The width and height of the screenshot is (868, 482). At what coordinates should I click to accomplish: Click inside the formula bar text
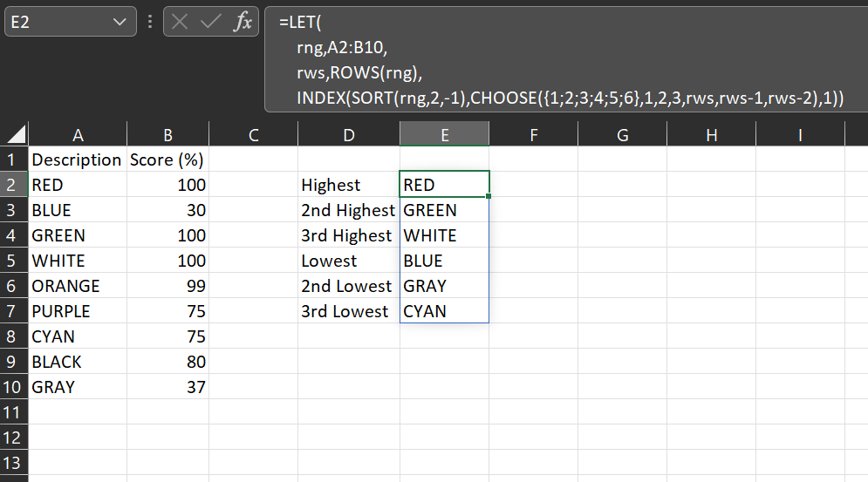(566, 60)
